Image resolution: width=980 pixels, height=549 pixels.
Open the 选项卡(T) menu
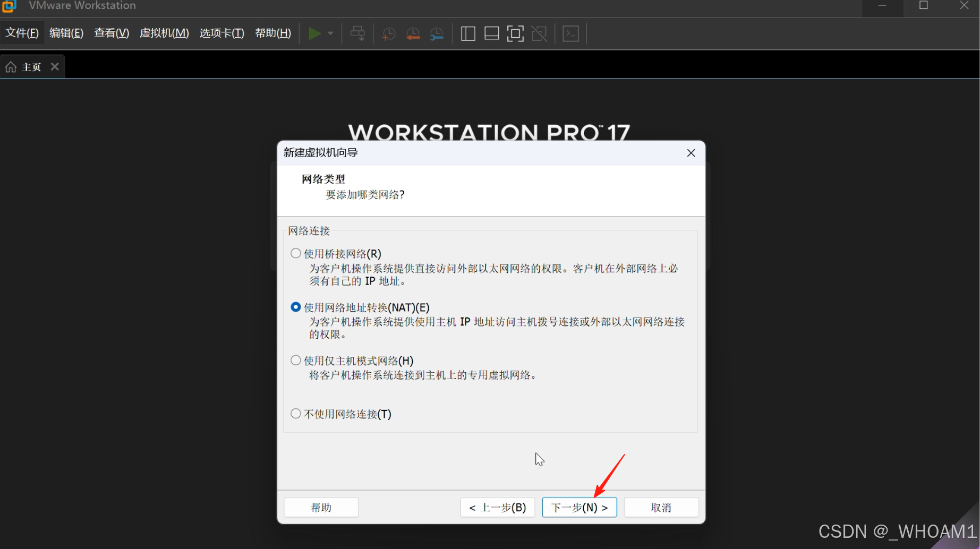(x=222, y=33)
